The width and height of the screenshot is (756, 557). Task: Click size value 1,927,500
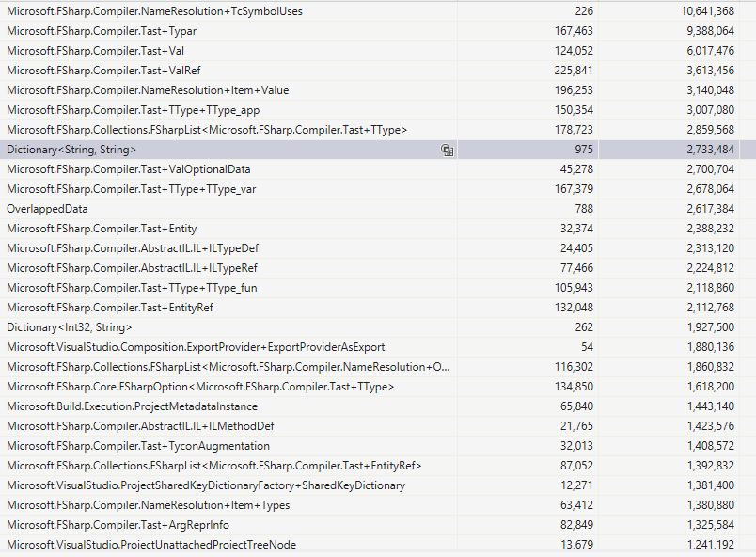[711, 327]
